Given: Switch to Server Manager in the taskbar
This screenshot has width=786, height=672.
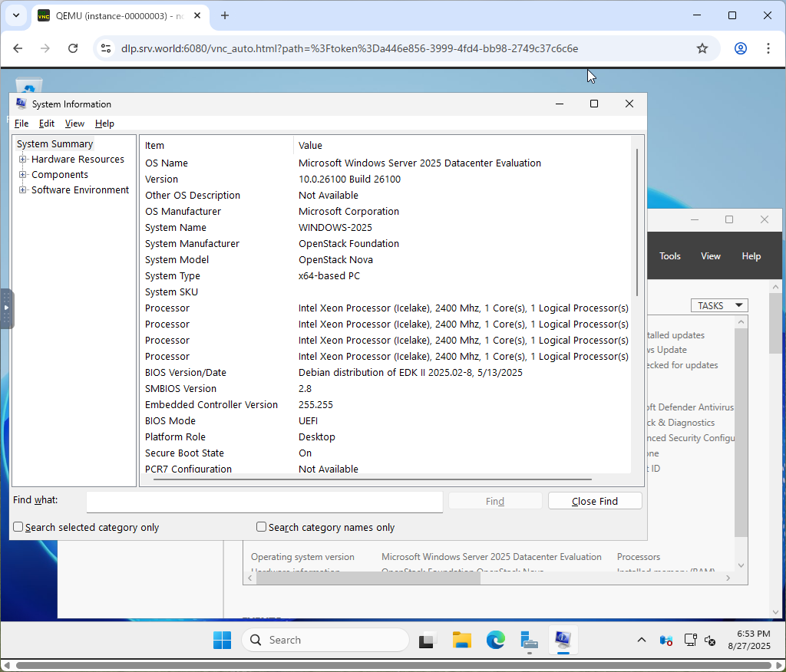Looking at the screenshot, I should click(x=529, y=640).
